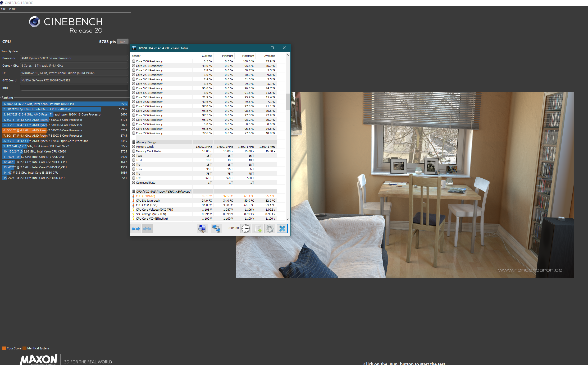Click the thermometer icon beside CPU (Tctl/Tdie)

coord(134,196)
